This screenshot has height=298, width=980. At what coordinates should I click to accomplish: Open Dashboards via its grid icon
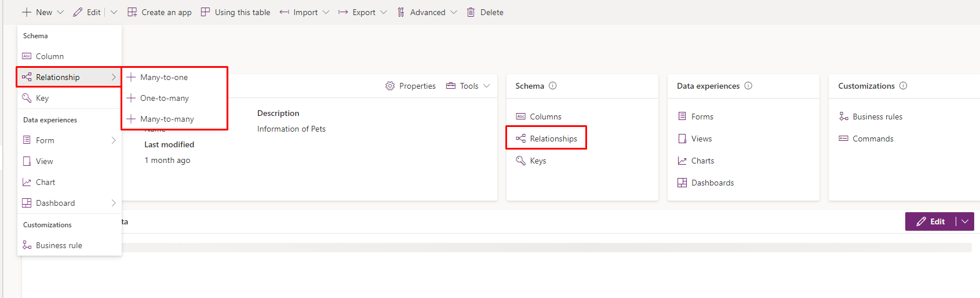[x=682, y=183]
